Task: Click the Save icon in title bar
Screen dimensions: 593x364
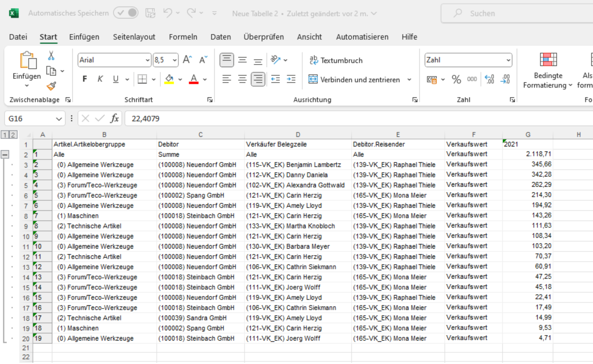Action: tap(150, 13)
